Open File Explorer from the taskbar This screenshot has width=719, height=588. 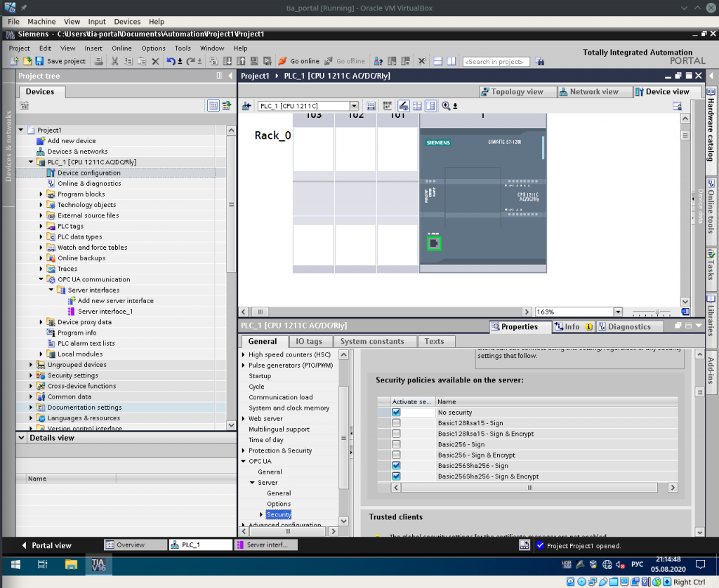[71, 564]
